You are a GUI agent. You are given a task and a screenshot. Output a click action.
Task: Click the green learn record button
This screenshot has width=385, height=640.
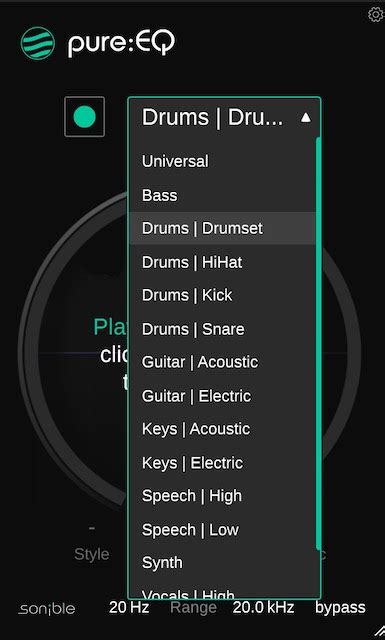85,117
